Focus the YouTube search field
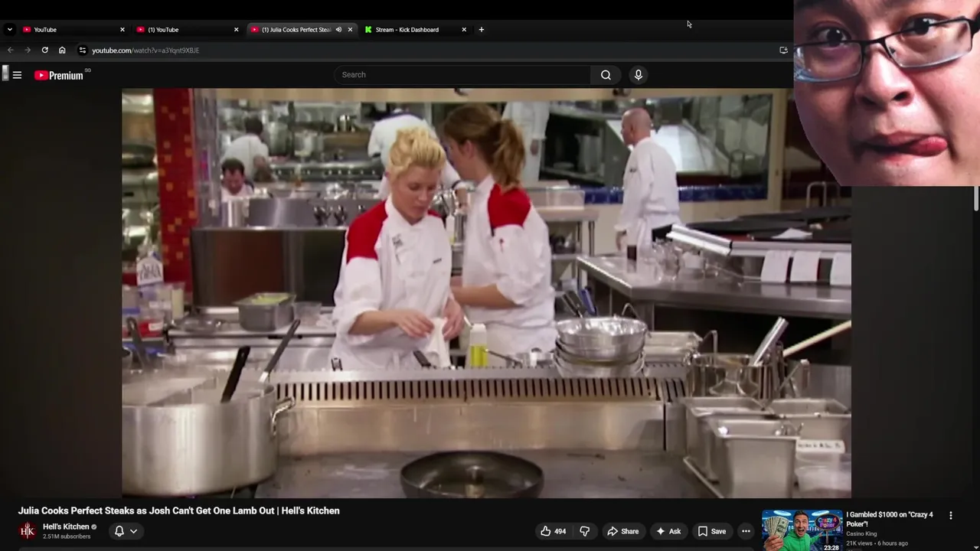980x551 pixels. coord(462,74)
